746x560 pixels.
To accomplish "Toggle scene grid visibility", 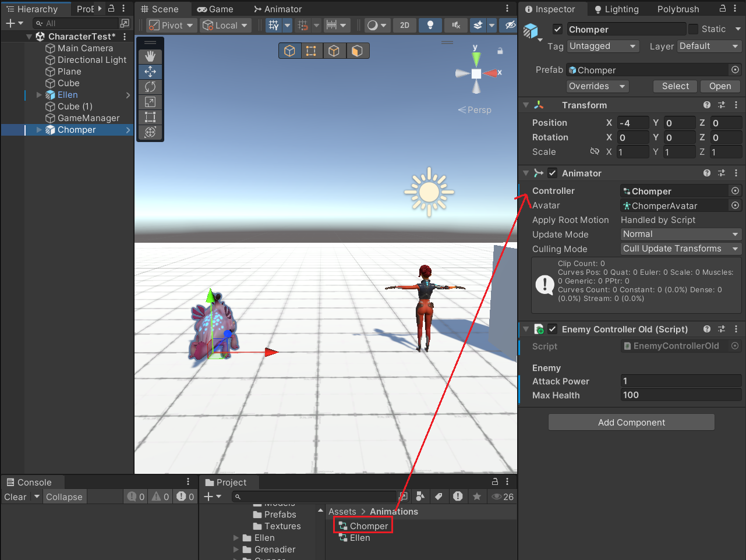I will [274, 25].
